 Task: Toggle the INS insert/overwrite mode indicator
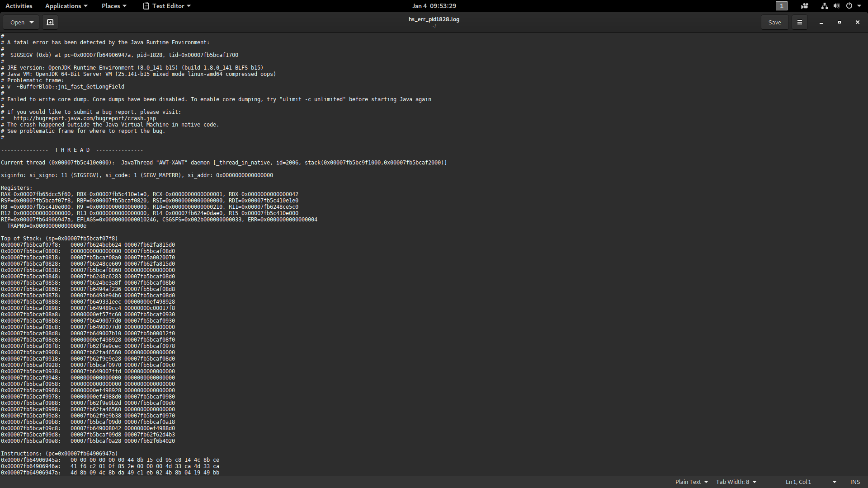coord(855,482)
